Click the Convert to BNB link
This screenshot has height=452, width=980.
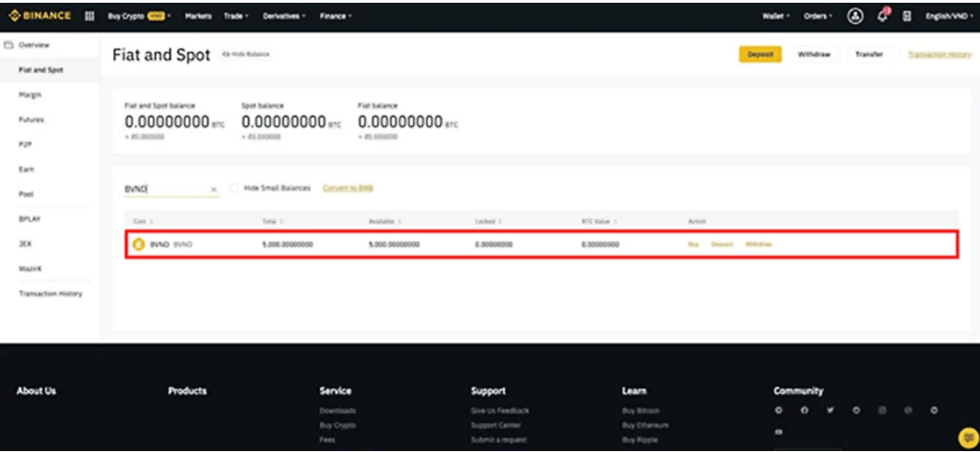point(349,189)
